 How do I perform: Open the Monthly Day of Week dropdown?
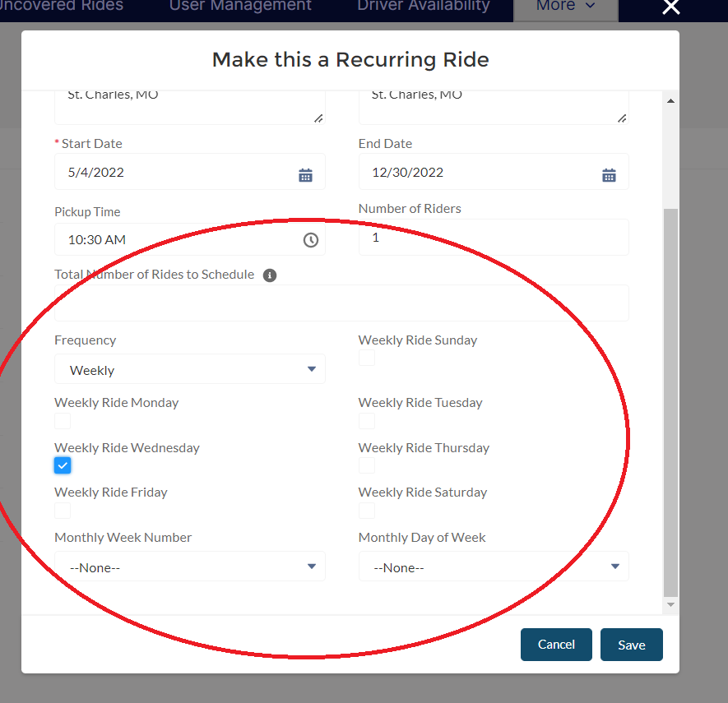[494, 567]
